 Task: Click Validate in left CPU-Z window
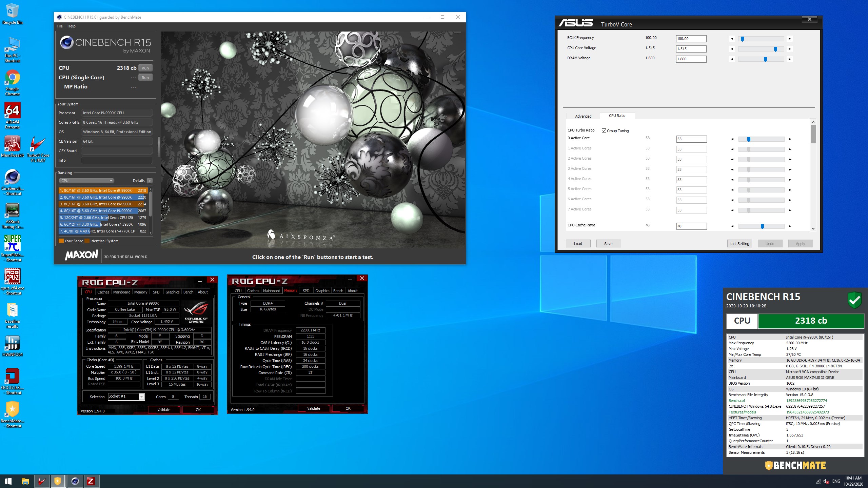(164, 410)
